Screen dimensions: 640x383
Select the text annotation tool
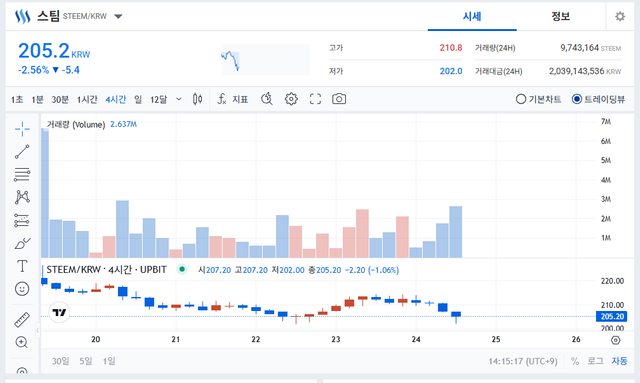pyautogui.click(x=22, y=266)
